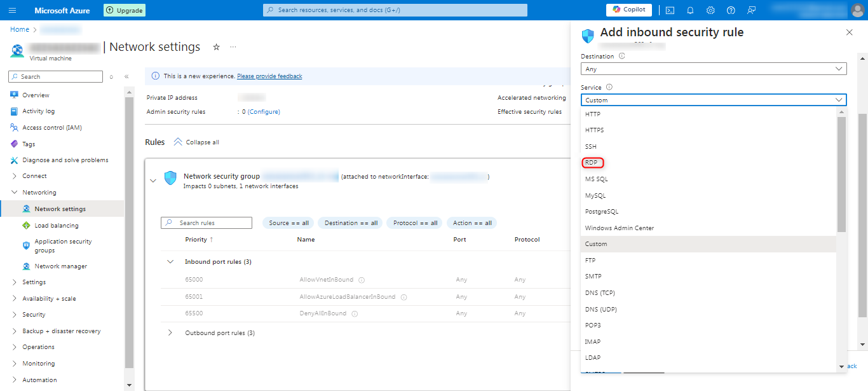868x391 pixels.
Task: Favorite this page with the star icon
Action: click(216, 47)
